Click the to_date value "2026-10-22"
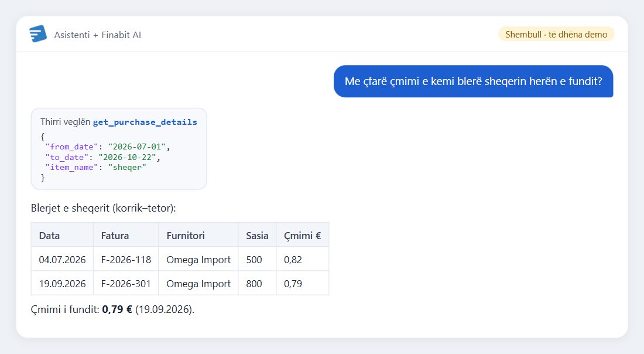The image size is (644, 354). click(x=127, y=157)
